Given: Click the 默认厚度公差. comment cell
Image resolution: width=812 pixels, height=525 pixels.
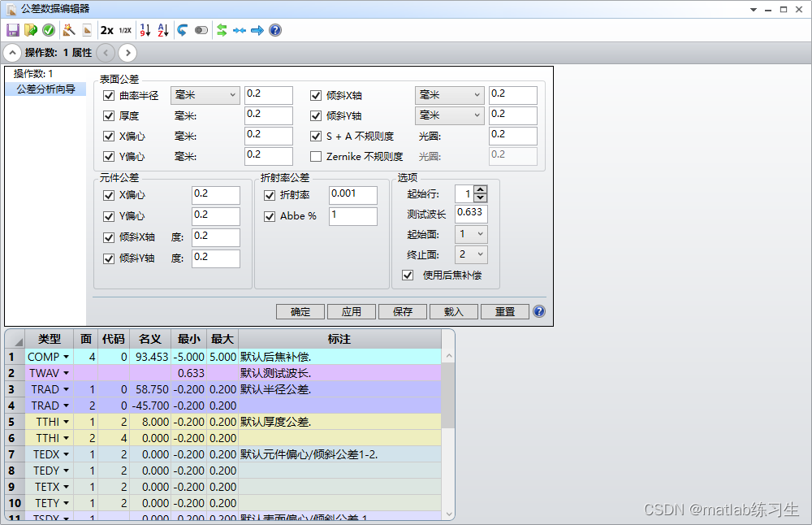Looking at the screenshot, I should click(339, 422).
